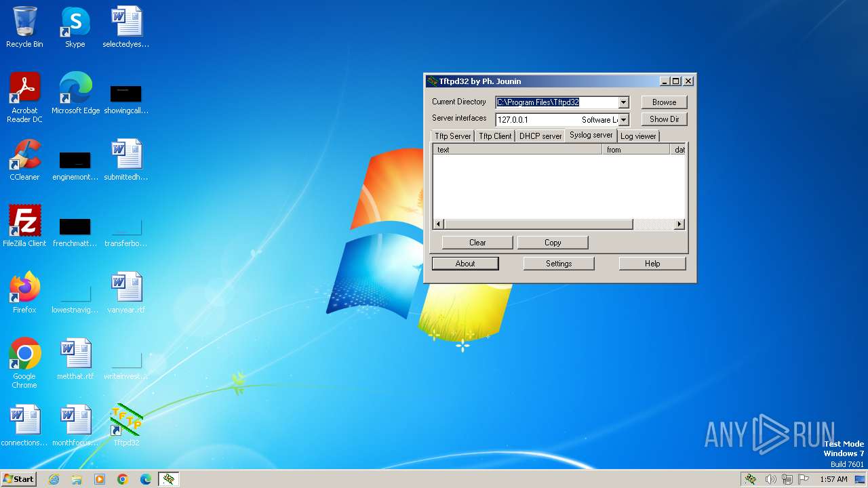Image resolution: width=868 pixels, height=488 pixels.
Task: Open the About dialog
Action: click(465, 264)
